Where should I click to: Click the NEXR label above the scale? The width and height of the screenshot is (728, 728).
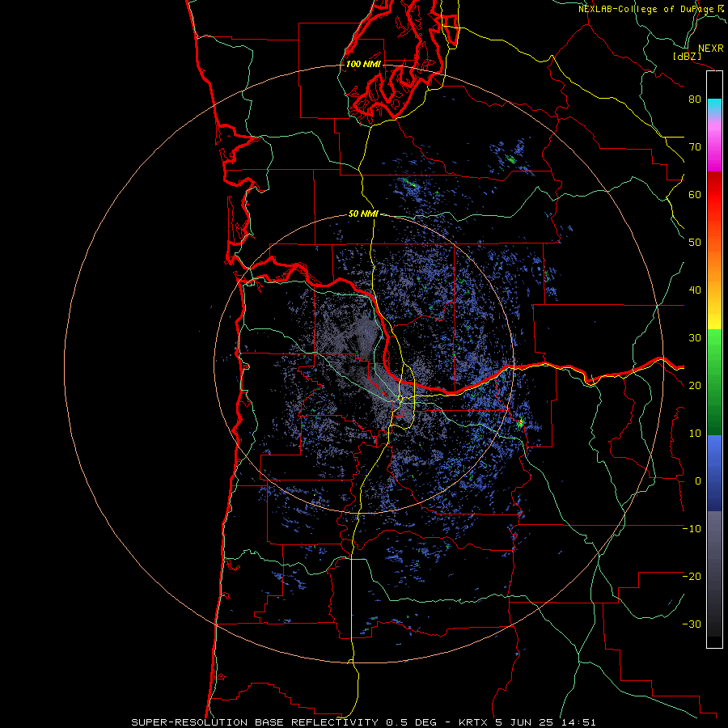711,49
